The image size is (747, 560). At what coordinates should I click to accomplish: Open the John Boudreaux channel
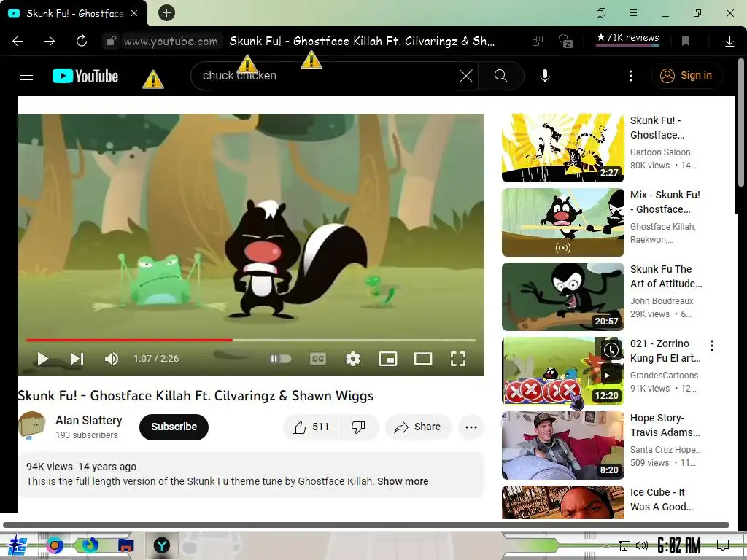661,301
